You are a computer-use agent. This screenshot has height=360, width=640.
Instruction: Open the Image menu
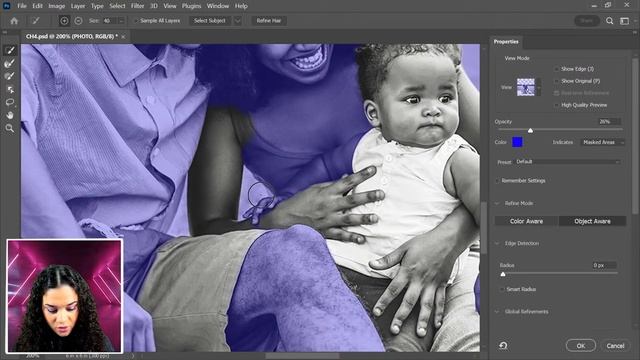point(57,6)
